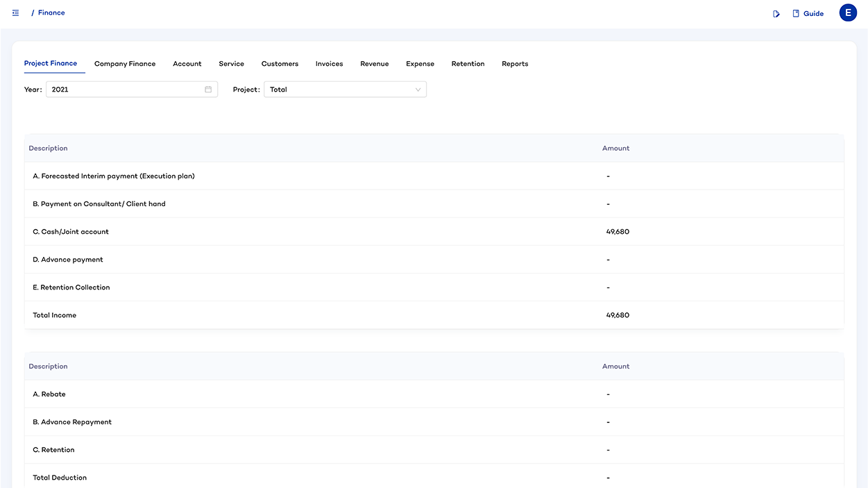Navigate to the Reports tab

coord(515,64)
